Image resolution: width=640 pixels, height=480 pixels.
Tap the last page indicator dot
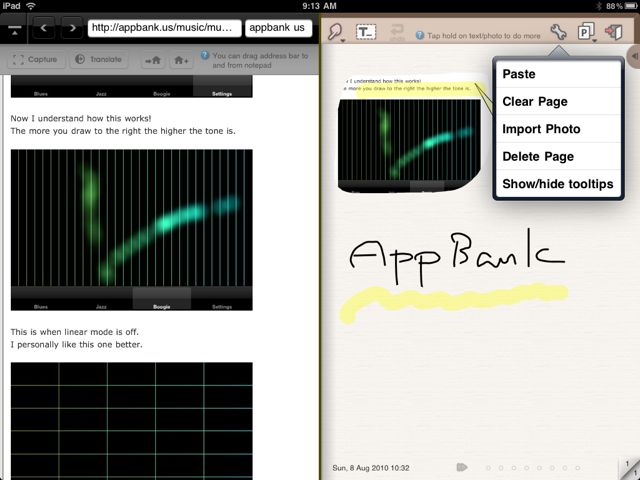[578, 468]
